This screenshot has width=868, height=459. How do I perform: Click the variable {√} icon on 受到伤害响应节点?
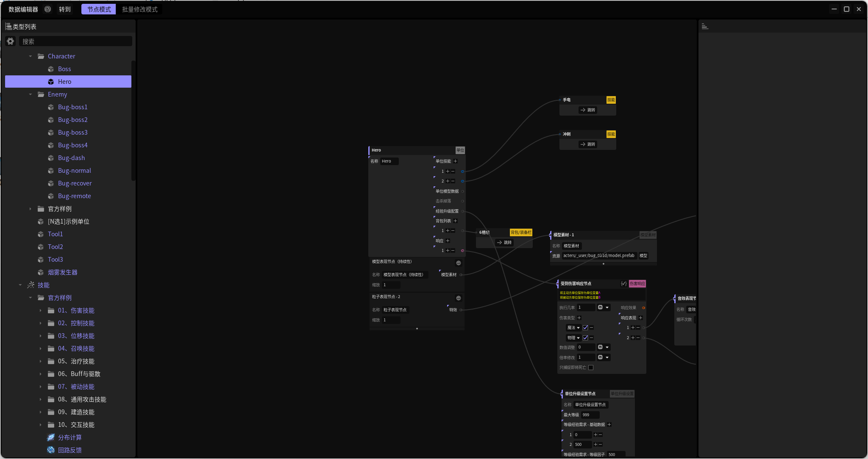coord(624,284)
